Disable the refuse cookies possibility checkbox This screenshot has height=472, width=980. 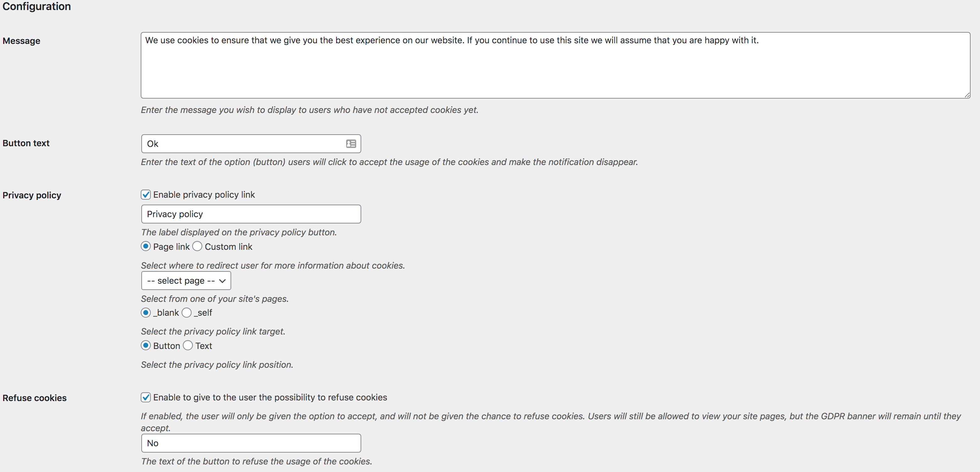(x=146, y=397)
